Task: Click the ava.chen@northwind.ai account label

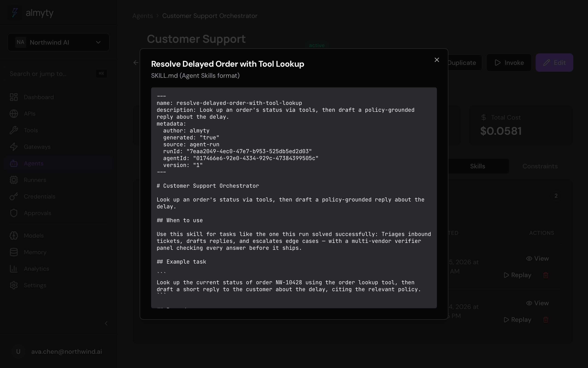Action: coord(67,352)
